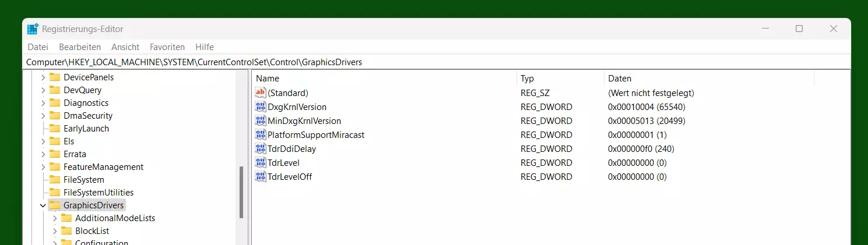Click the EarlyLaunch folder icon
Screen dimensions: 868x245
coord(55,129)
